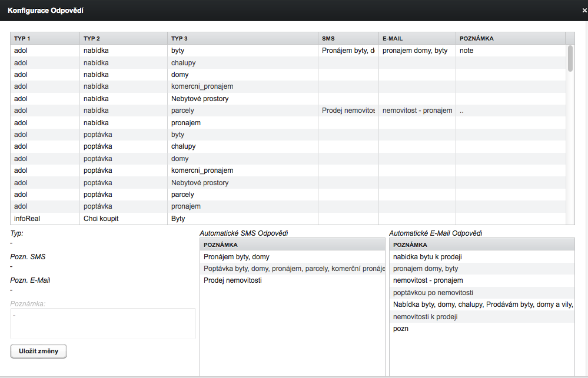The height and width of the screenshot is (378, 588).
Task: Click the Uložit změny button
Action: pyautogui.click(x=39, y=351)
